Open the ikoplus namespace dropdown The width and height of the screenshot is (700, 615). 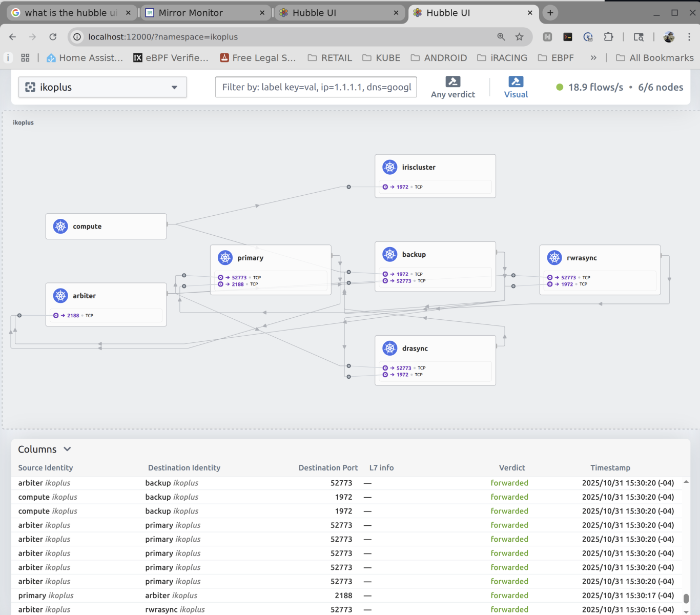coord(102,87)
